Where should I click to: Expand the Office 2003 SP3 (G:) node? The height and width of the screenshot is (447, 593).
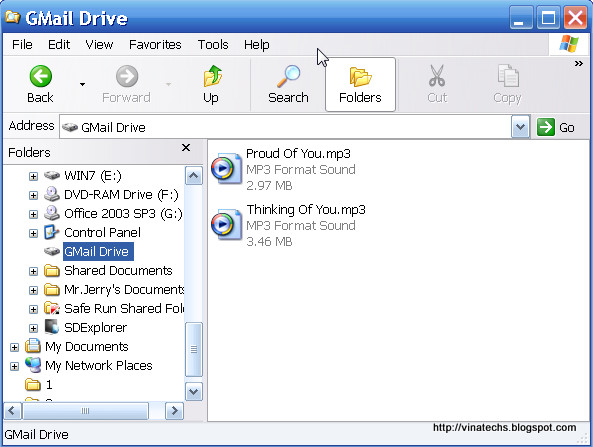point(33,214)
